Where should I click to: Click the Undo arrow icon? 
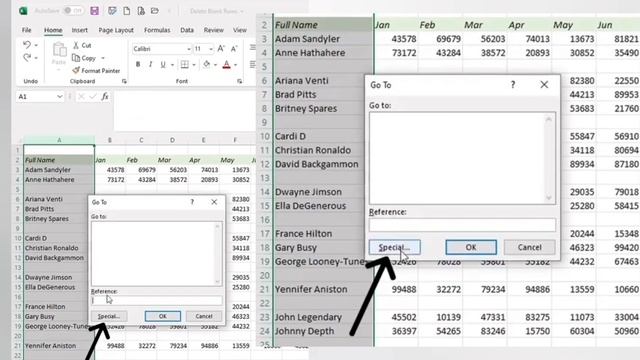[27, 44]
